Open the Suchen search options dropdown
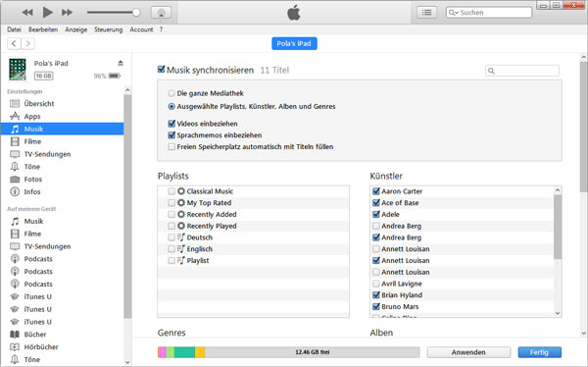588x367 pixels. 454,13
